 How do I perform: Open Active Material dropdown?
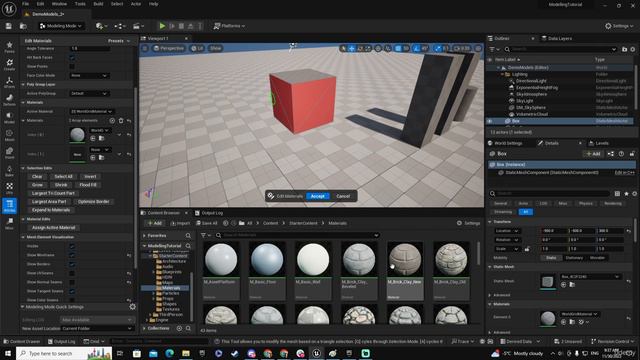(x=91, y=111)
